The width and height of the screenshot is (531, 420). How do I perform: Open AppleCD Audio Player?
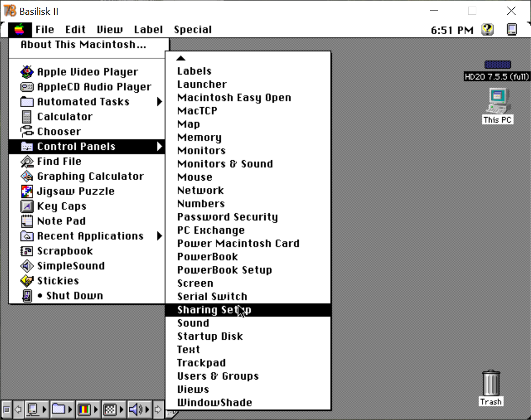tap(87, 87)
